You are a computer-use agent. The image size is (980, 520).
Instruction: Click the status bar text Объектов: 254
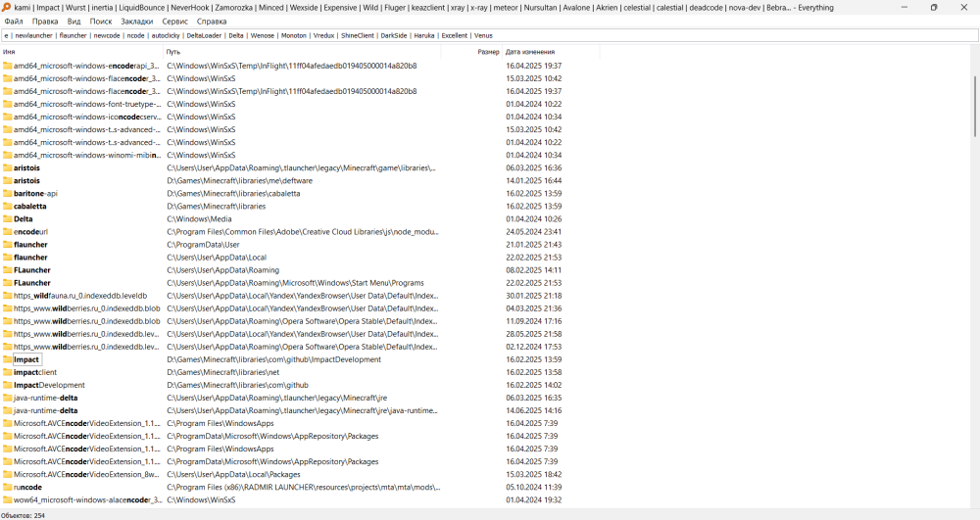23,516
